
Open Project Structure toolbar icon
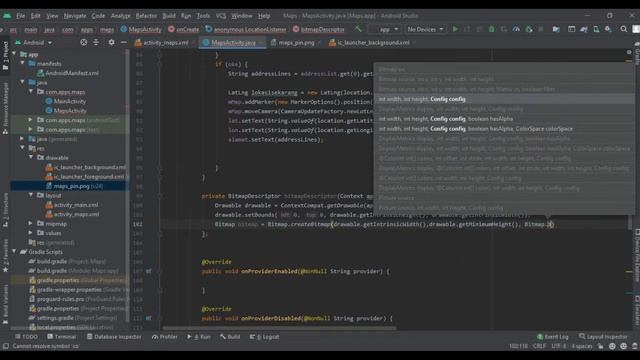[x=556, y=29]
